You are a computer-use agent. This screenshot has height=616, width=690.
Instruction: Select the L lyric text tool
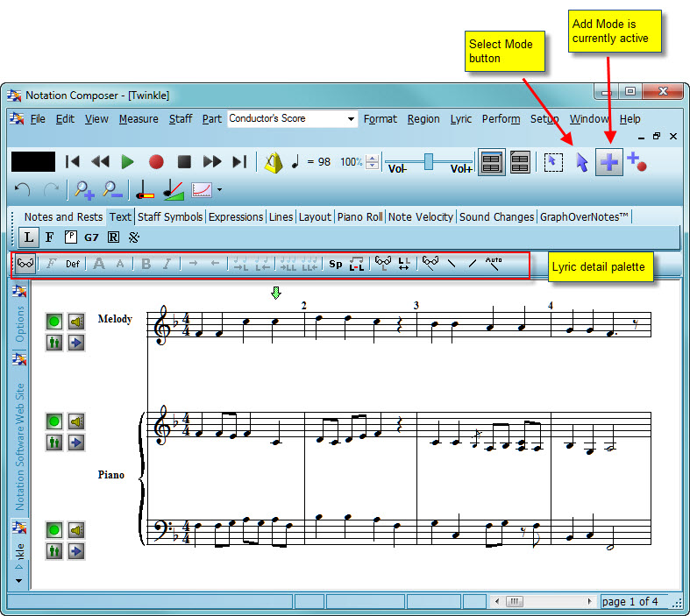[x=29, y=237]
